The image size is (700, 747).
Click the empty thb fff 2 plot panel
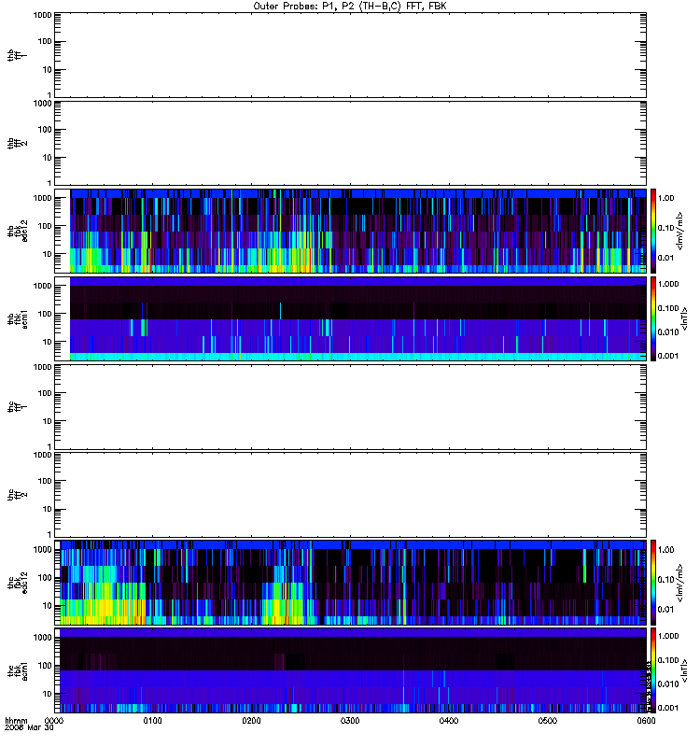coord(350,143)
